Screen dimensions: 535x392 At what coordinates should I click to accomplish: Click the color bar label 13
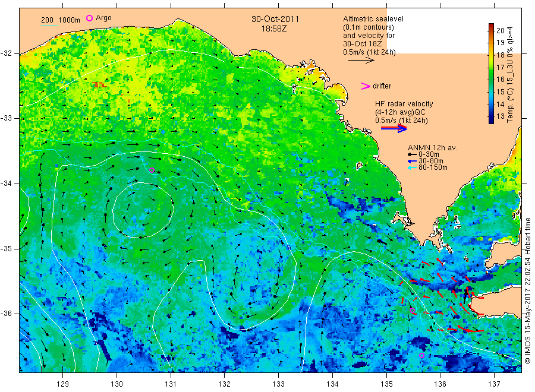pos(500,116)
